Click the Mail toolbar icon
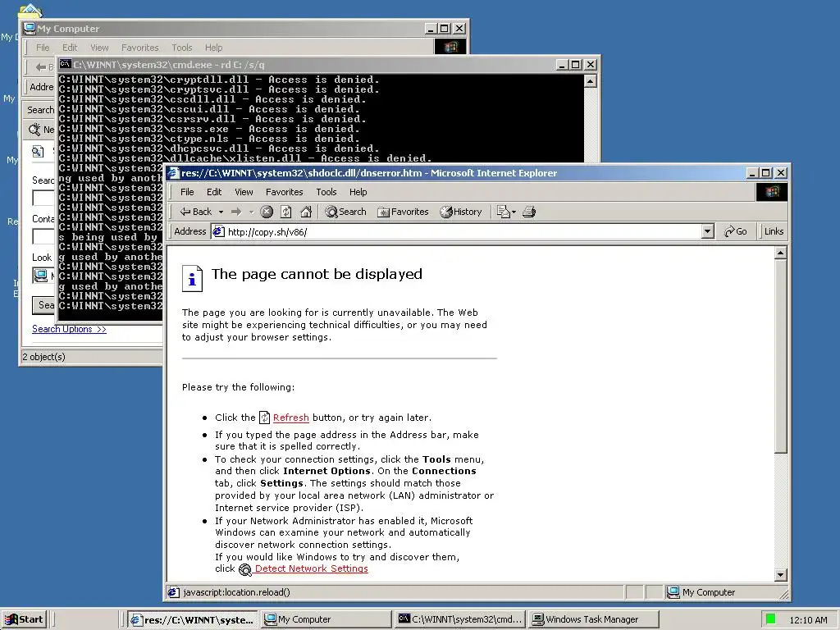The height and width of the screenshot is (630, 840). coord(503,212)
